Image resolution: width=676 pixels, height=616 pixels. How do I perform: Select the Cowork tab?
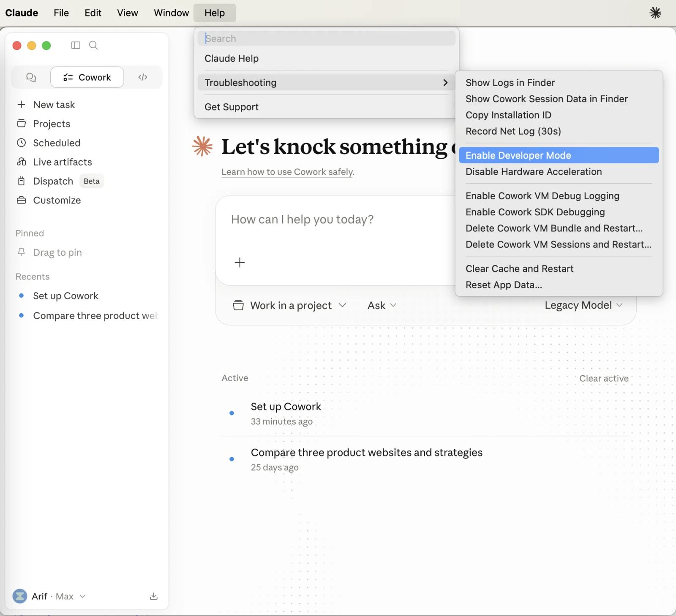[x=87, y=77]
